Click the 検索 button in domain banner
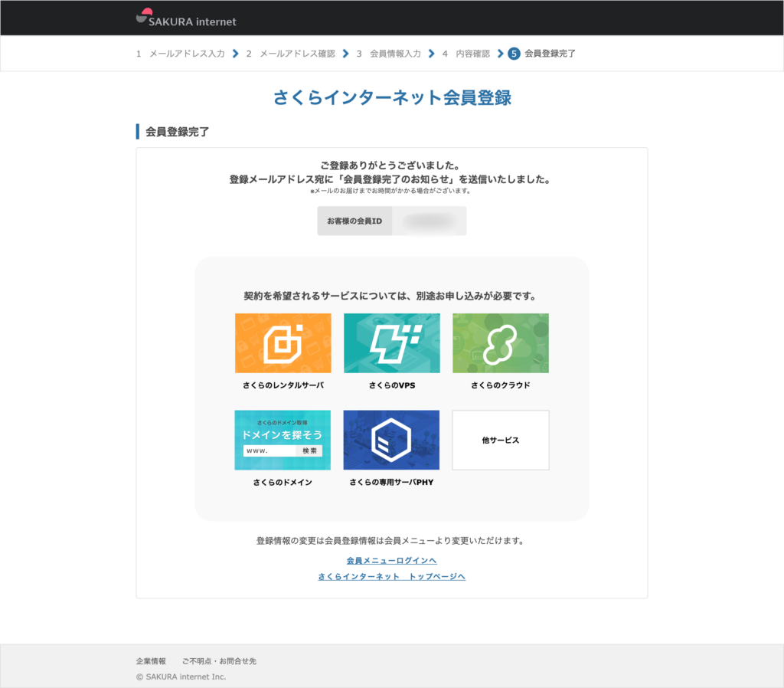 click(x=309, y=451)
